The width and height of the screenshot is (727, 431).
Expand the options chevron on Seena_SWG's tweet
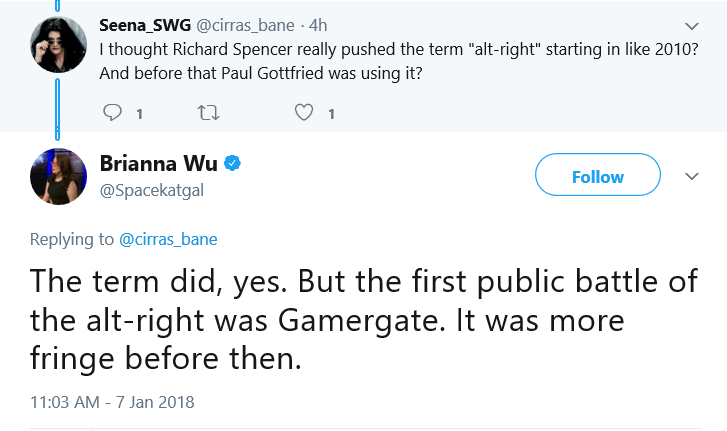pos(691,26)
